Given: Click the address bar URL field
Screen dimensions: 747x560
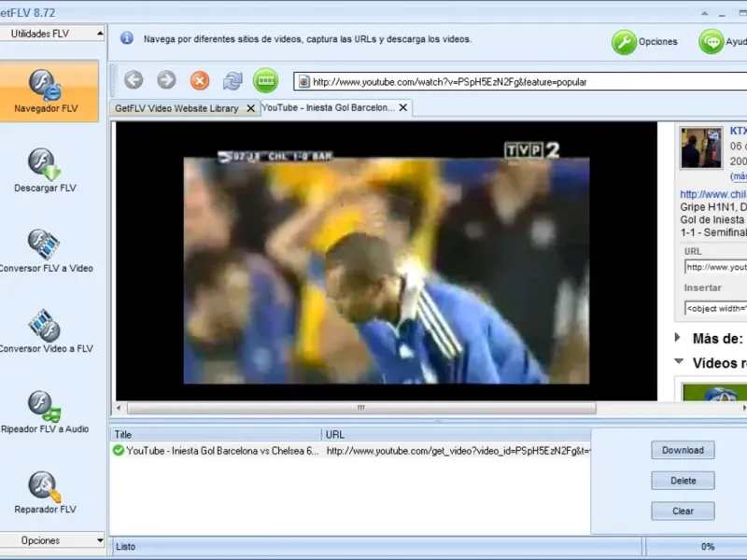Looking at the screenshot, I should pos(520,82).
